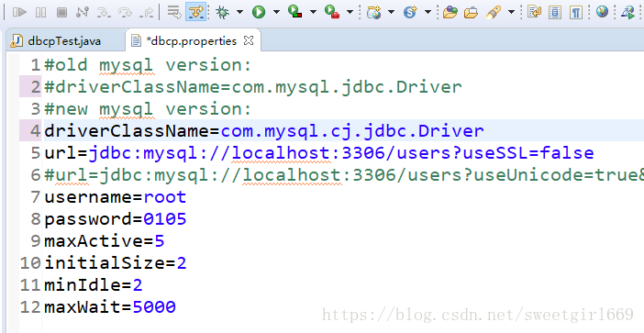Viewport: 644px width, 333px height.
Task: Toggle Word Wrap icon
Action: pos(534,12)
